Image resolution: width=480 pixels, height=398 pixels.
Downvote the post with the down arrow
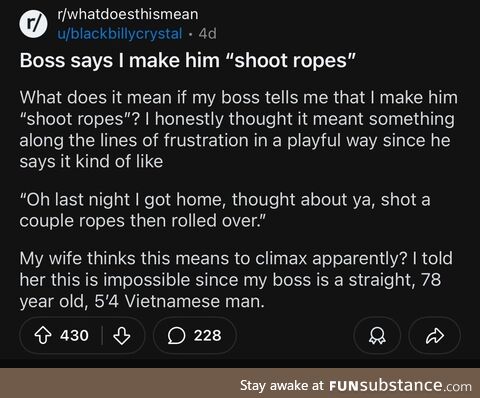(122, 335)
